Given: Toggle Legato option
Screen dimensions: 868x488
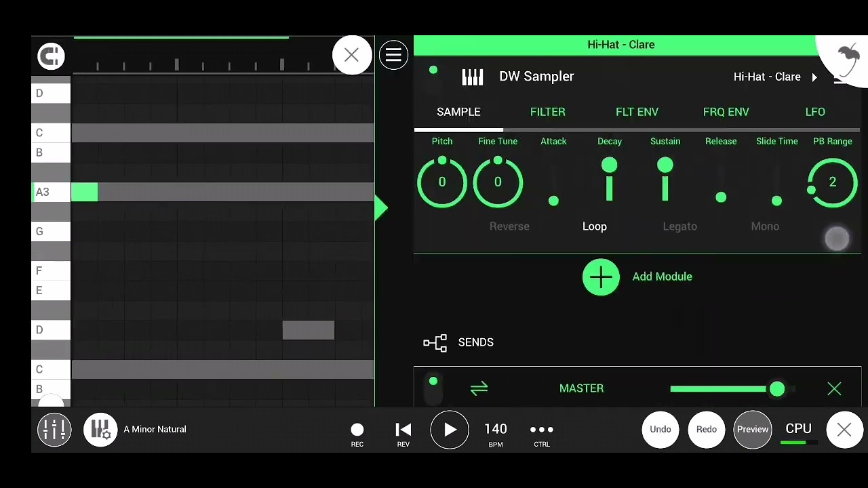Looking at the screenshot, I should [x=679, y=226].
